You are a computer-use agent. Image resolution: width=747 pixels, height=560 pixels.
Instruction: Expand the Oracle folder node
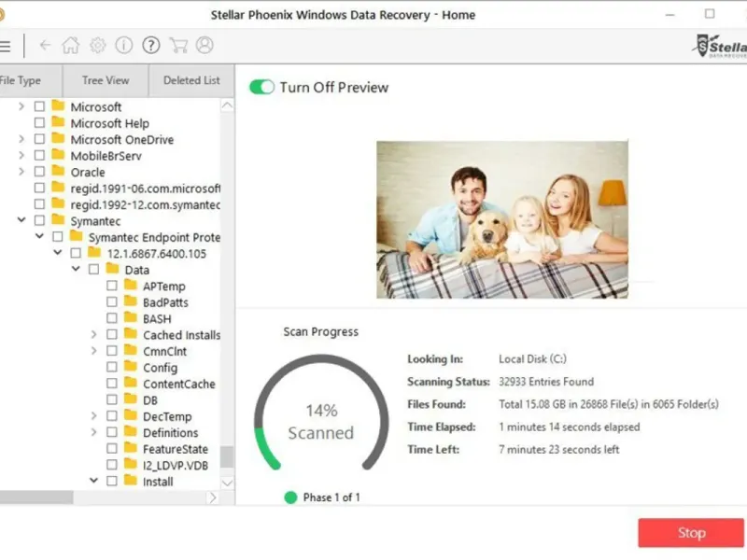coord(21,172)
